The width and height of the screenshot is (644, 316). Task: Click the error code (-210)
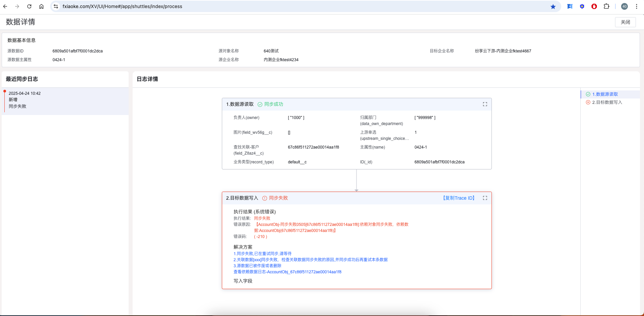[261, 237]
